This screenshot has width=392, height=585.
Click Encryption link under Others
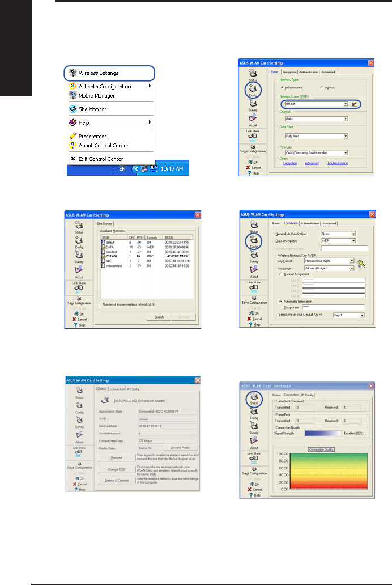click(x=290, y=163)
